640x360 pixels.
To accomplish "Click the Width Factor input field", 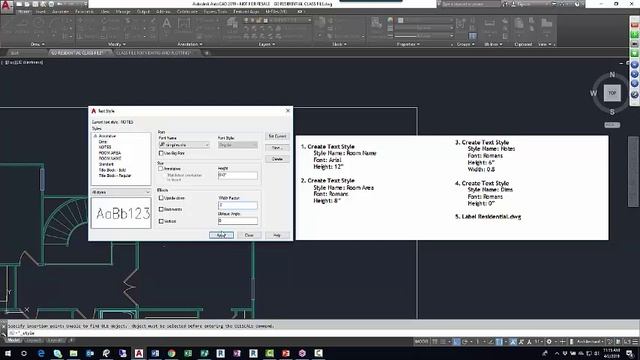I will click(x=238, y=205).
